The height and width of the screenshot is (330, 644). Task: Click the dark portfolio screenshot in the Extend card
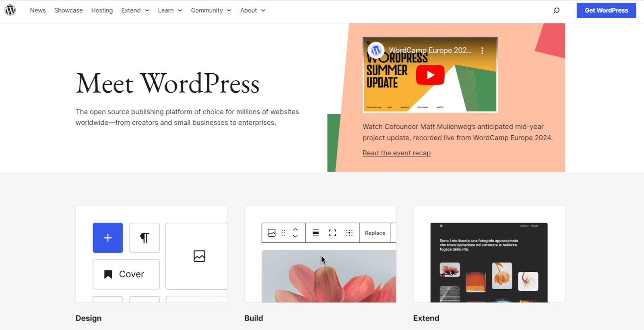pos(489,262)
